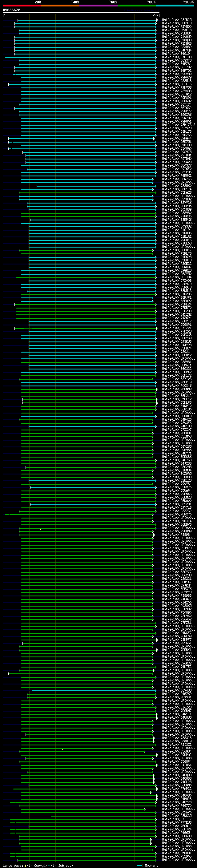
Task: Click the red 20% identity legend bar
Action: coord(22,6)
